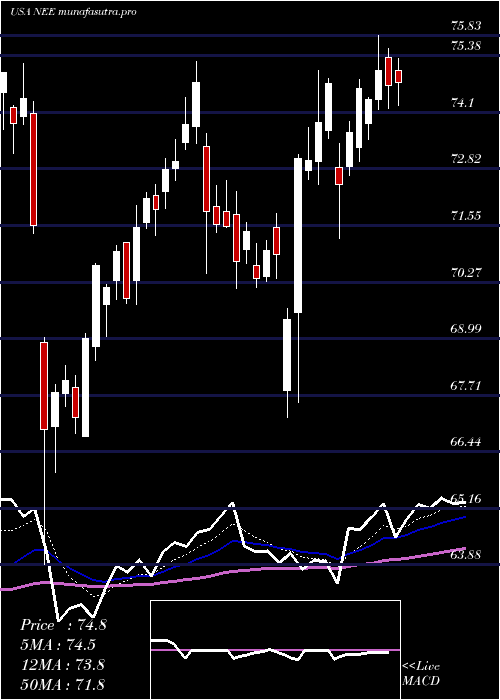Image resolution: width=500 pixels, height=700 pixels.
Task: Click the 70.27 price level label
Action: [x=466, y=273]
